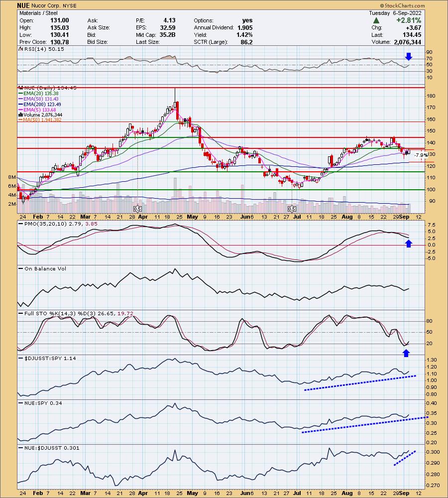Click the -7.9% annotation on price chart

[421, 155]
